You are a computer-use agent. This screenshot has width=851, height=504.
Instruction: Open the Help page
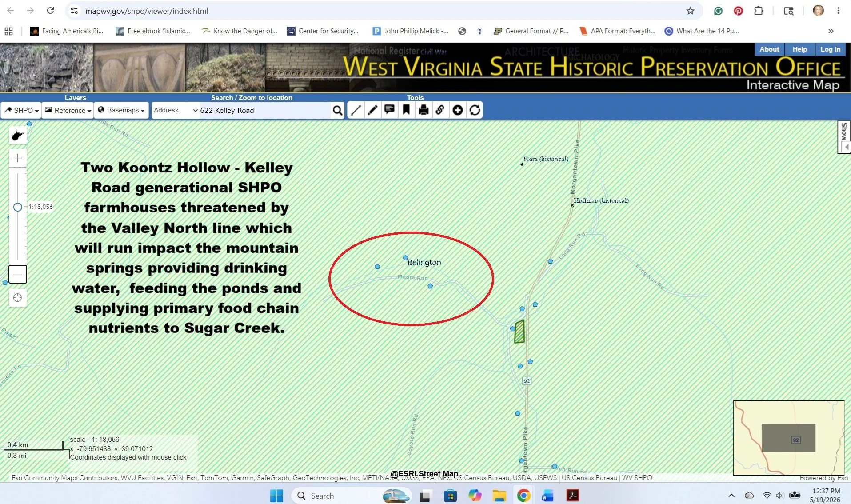click(799, 49)
